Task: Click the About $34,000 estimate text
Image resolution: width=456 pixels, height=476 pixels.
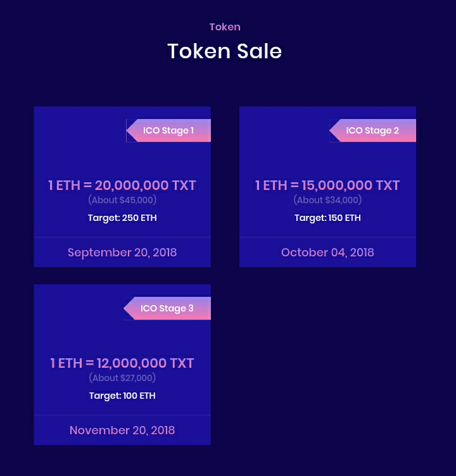Action: tap(327, 200)
